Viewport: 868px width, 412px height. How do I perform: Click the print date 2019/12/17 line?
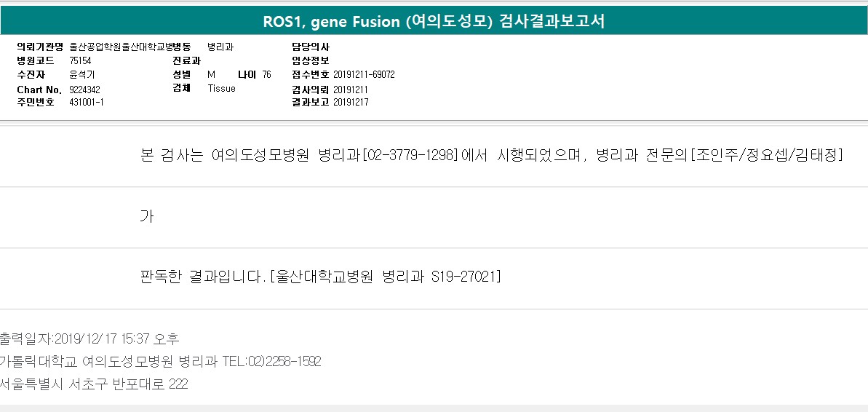coord(89,338)
